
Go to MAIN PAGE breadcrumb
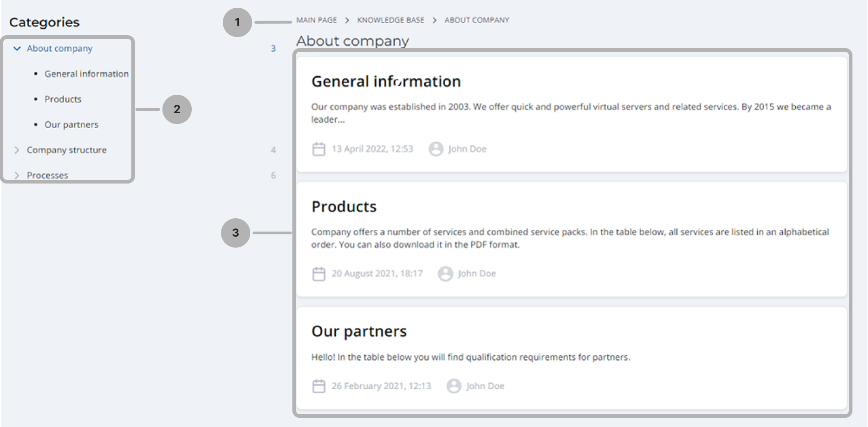pyautogui.click(x=316, y=20)
